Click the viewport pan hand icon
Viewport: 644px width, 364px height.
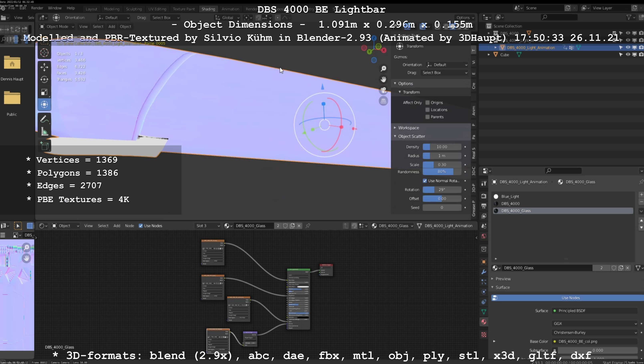pyautogui.click(x=383, y=79)
